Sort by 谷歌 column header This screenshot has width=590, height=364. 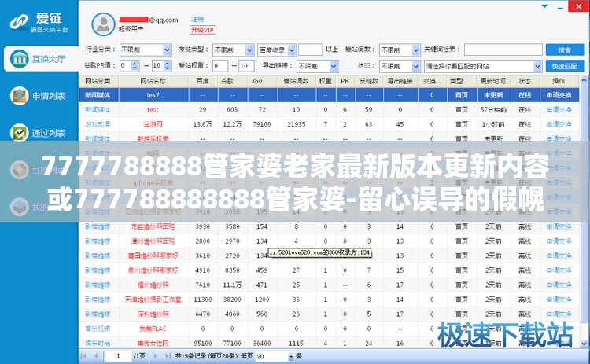[x=227, y=81]
